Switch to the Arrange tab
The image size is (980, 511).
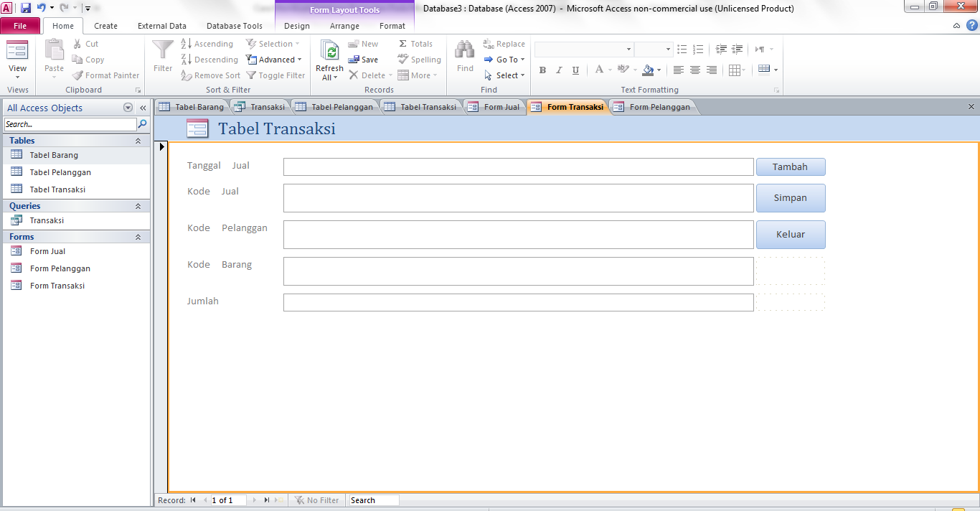[344, 26]
